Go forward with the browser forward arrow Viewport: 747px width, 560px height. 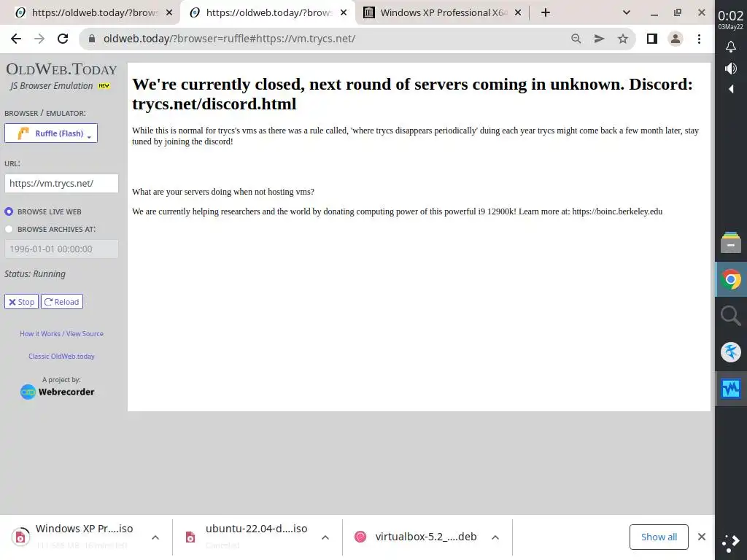[x=39, y=39]
